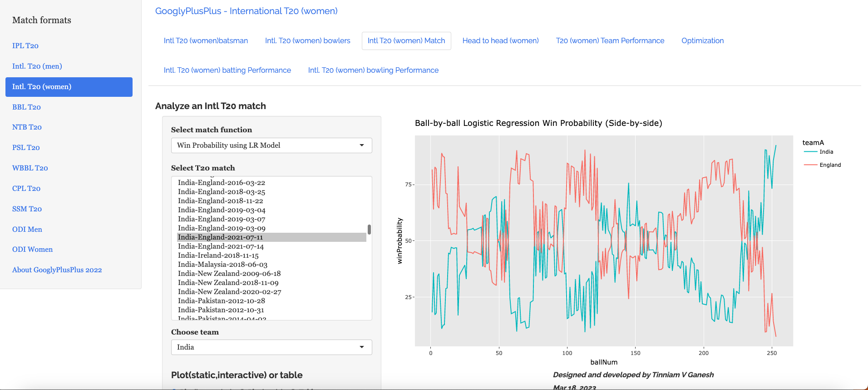Switch to Intl. T20 (women) bowlers tab
The width and height of the screenshot is (868, 390).
(307, 41)
